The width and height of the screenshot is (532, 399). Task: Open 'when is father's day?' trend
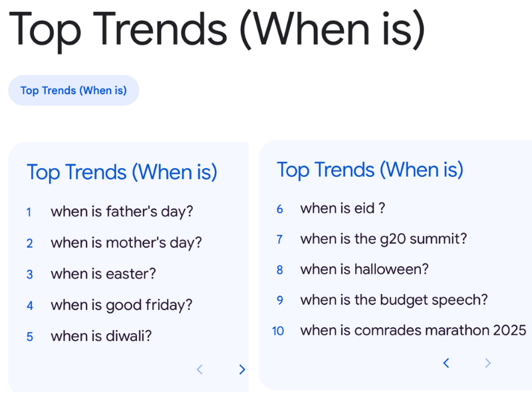tap(122, 211)
